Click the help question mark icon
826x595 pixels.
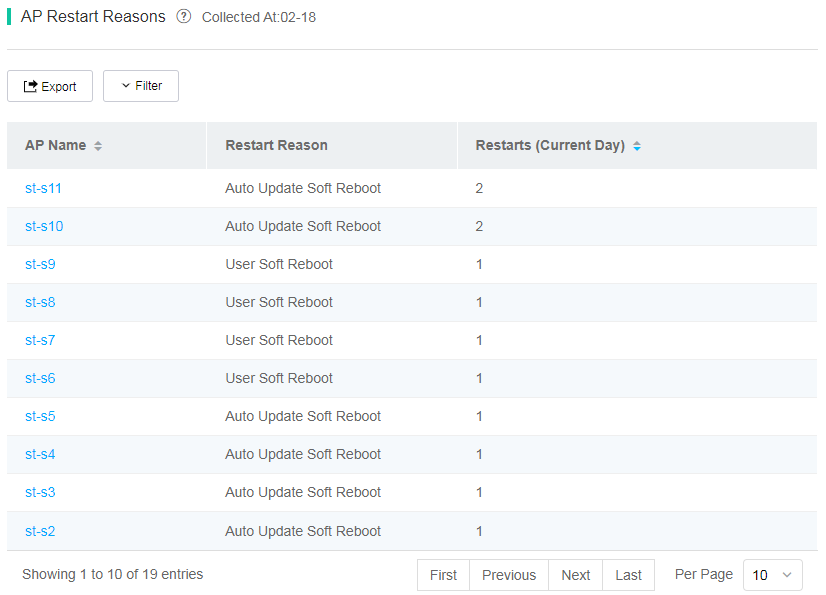[183, 17]
